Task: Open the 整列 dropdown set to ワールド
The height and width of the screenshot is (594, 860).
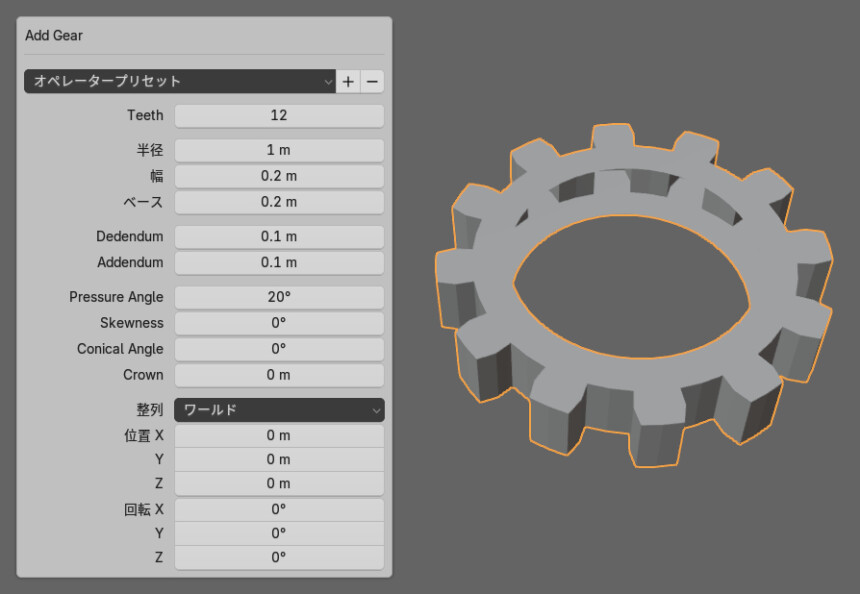Action: (x=279, y=410)
